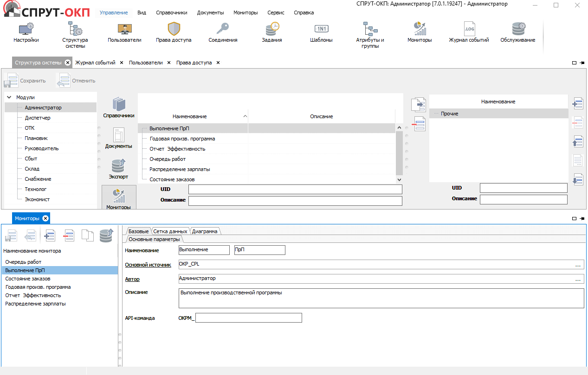Screen dimensions: 588x375
Task: Open Автор field ellipsis browse button
Action: tap(578, 279)
